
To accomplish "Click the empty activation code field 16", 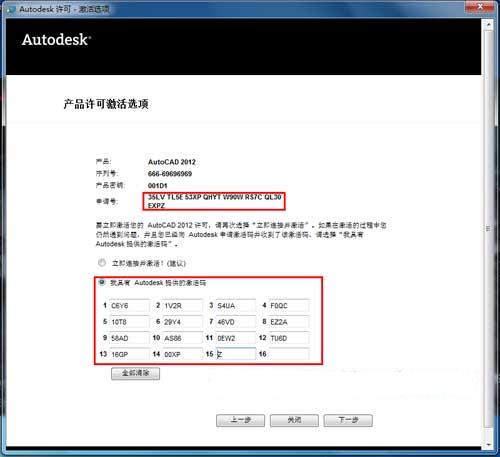I will point(289,354).
